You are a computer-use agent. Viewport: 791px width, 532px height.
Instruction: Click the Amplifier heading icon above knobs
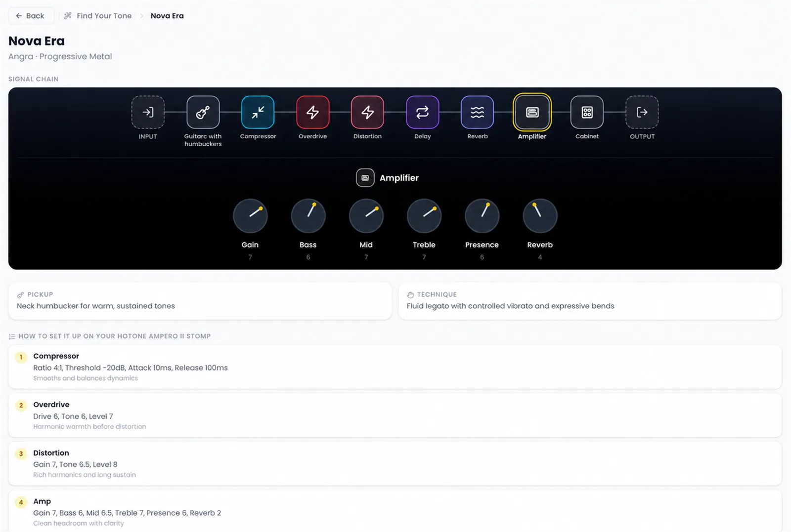(x=365, y=178)
